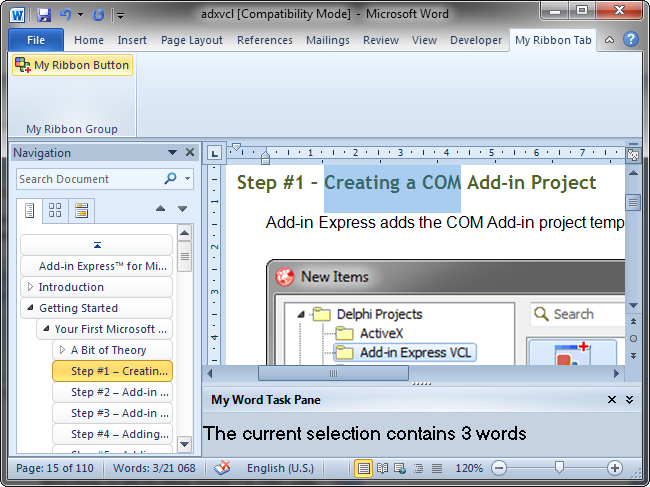Browse search results view in Navigation pane

[81, 210]
